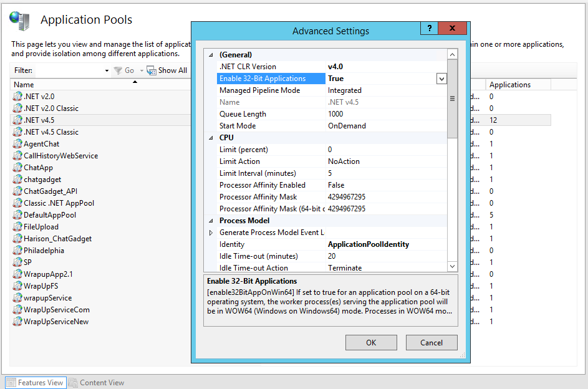Screen dimensions: 588x389
Task: Click the DefaultAppPool icon in list
Action: [x=17, y=215]
